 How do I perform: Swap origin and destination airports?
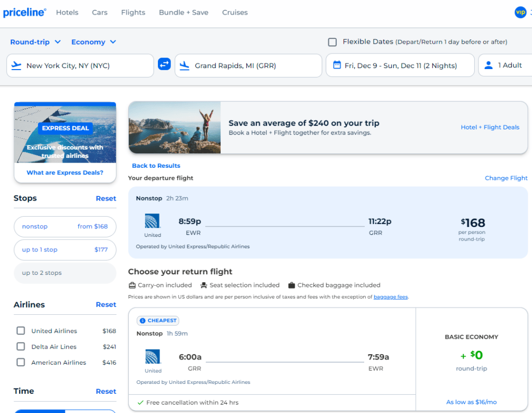(x=164, y=64)
